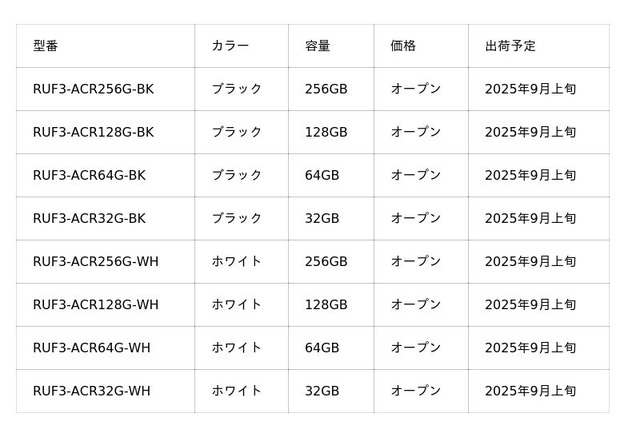Screen dimensions: 640x437
Task: Select ホワイト in the RUF3-ACR256G-WH row
Action: [237, 262]
